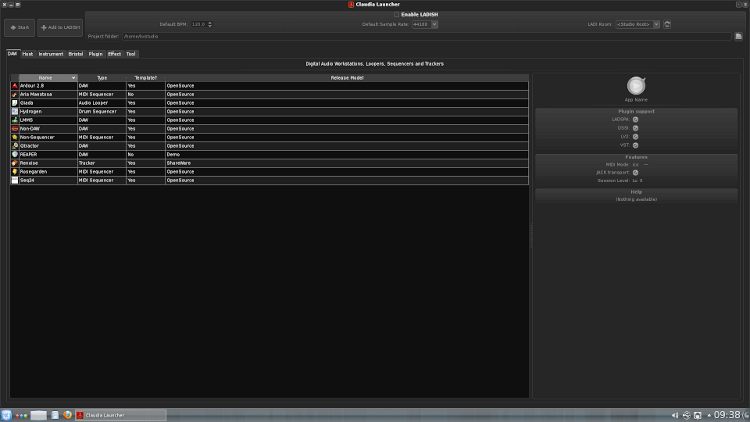Click the Aria Maestosa row icon
Screen dimensions: 750x422
click(15, 94)
